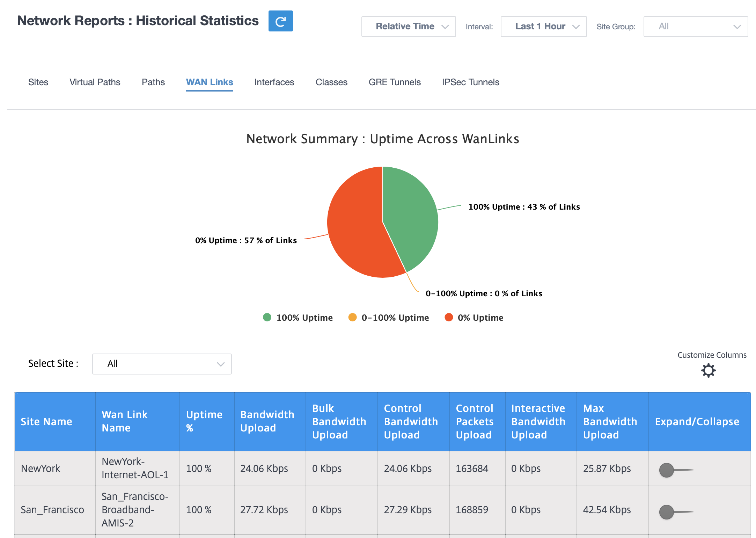Switch to the Virtual Paths tab

[x=95, y=82]
